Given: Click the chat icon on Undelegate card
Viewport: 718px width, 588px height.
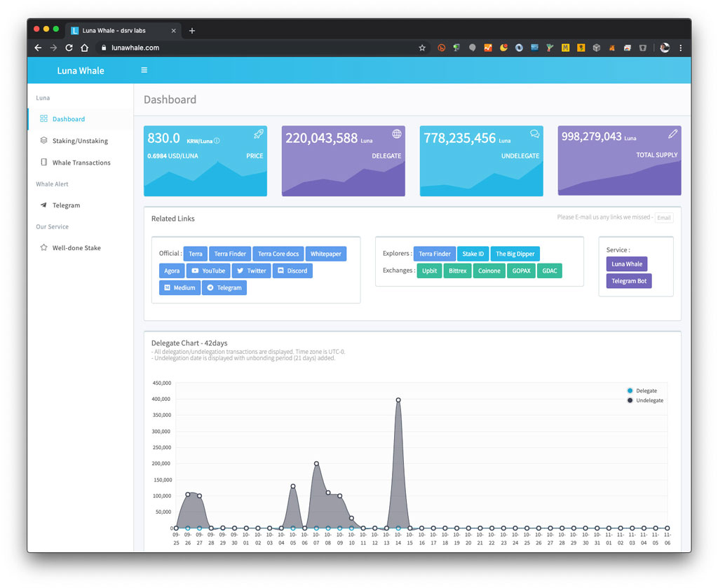Looking at the screenshot, I should point(534,134).
